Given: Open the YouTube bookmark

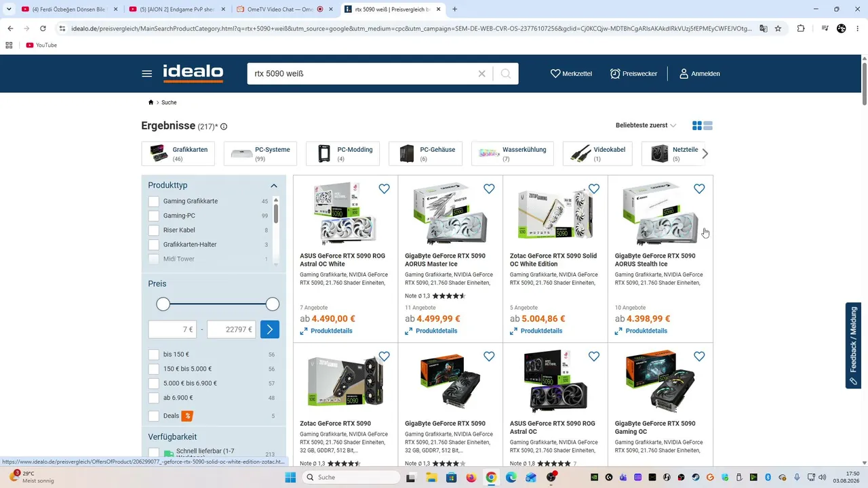Looking at the screenshot, I should (41, 45).
